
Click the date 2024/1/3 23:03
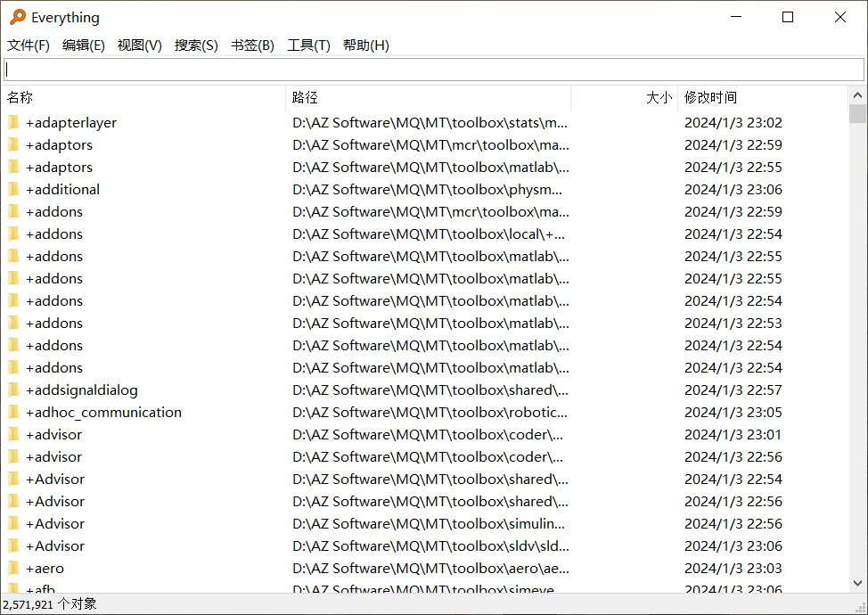click(733, 568)
